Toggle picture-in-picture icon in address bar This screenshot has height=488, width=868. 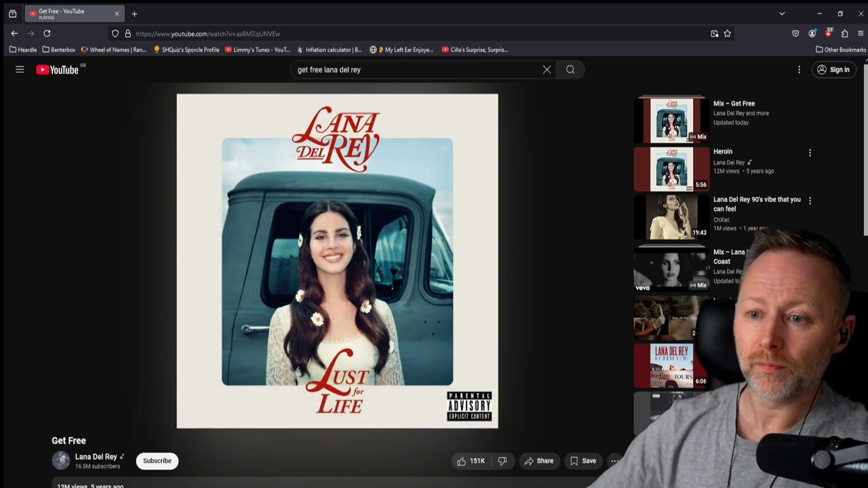[714, 33]
